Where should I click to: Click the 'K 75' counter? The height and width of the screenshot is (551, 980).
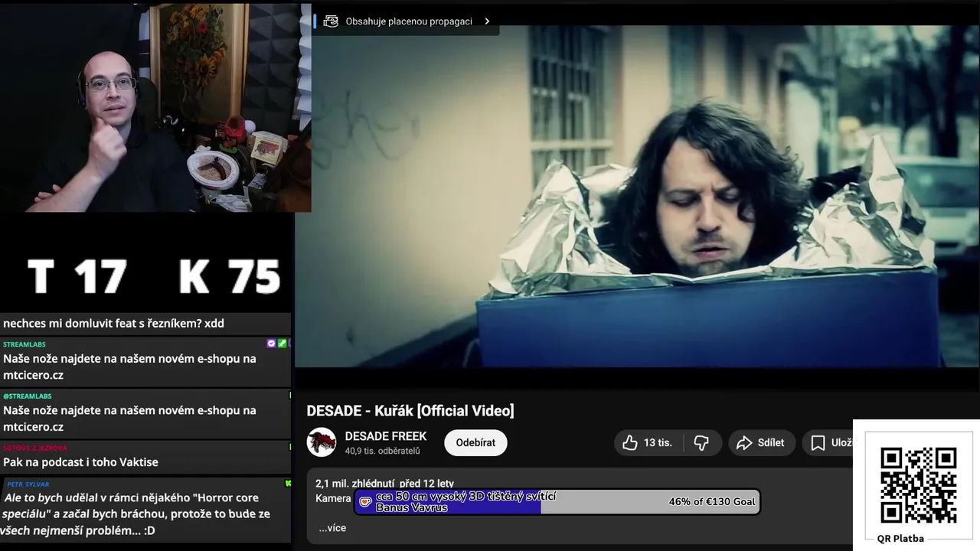tap(230, 277)
